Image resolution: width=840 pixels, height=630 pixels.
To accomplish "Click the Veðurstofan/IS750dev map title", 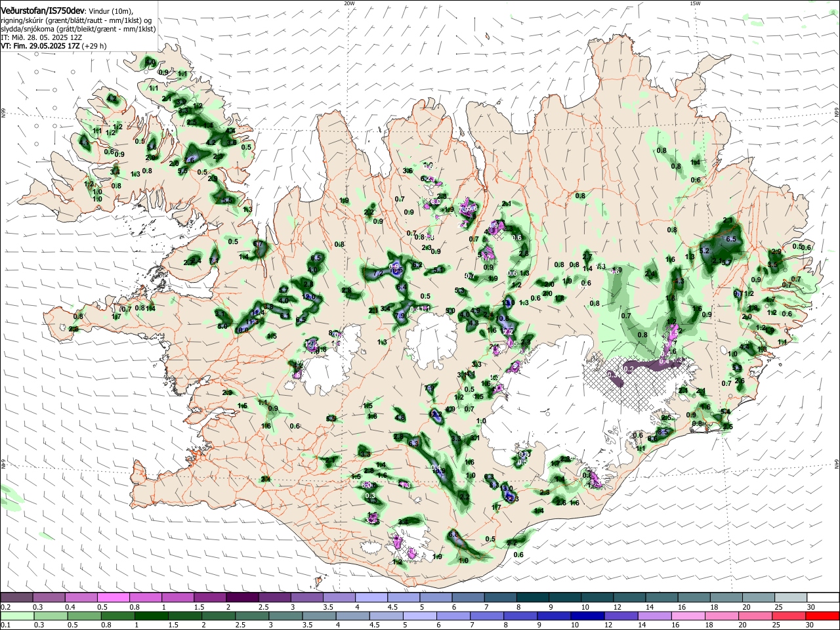I will tap(43, 11).
